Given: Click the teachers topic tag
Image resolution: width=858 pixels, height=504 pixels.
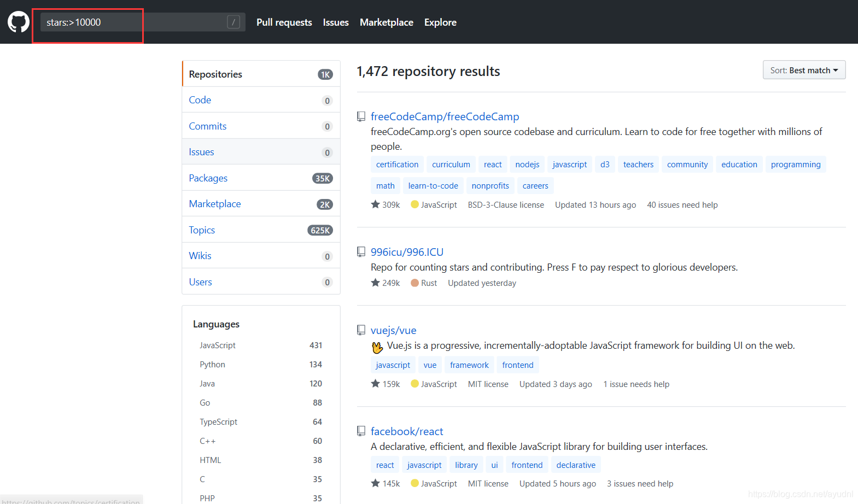Looking at the screenshot, I should [x=638, y=165].
